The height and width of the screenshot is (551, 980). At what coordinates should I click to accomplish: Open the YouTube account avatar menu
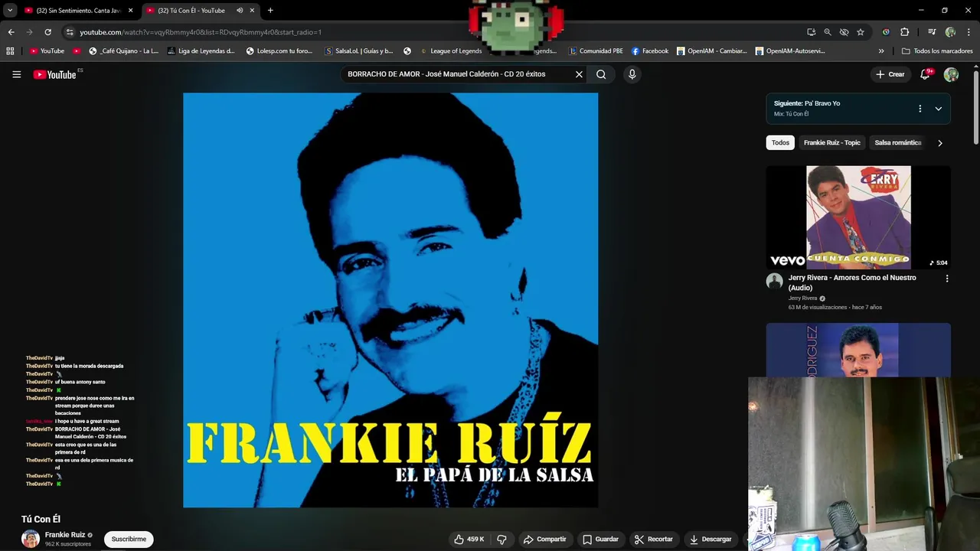pyautogui.click(x=951, y=74)
